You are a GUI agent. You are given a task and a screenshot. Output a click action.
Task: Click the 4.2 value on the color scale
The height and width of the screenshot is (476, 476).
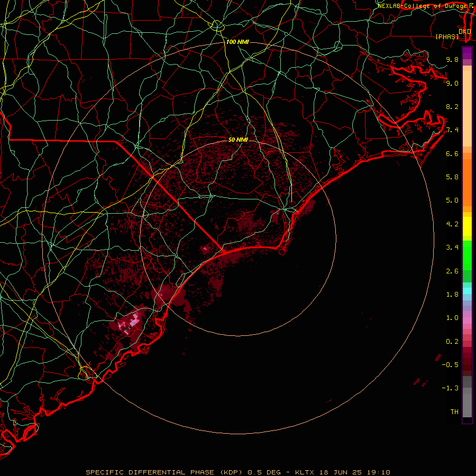[x=452, y=224]
